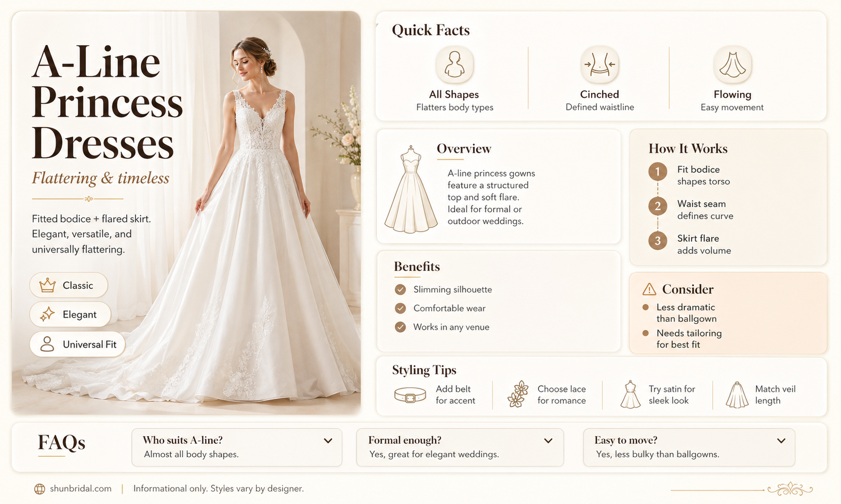Click the warning triangle icon beside Consider
Viewport: 841px width, 504px height.
(x=649, y=289)
